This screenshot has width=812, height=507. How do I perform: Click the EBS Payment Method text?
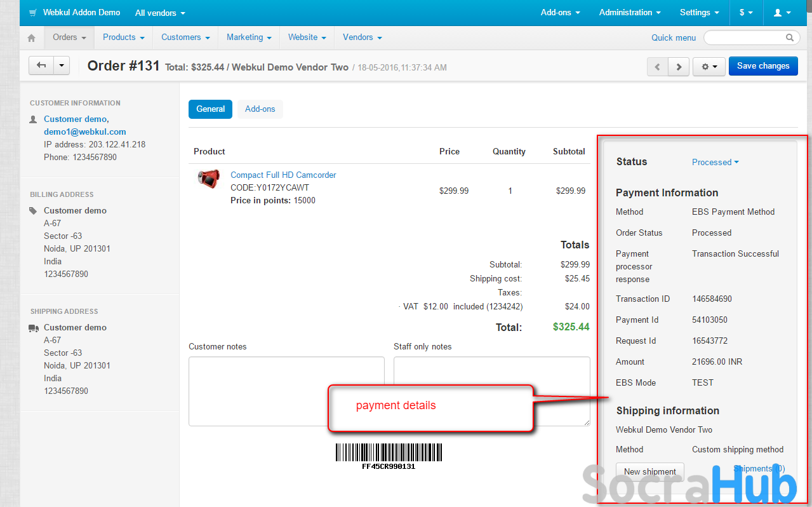[x=733, y=212]
